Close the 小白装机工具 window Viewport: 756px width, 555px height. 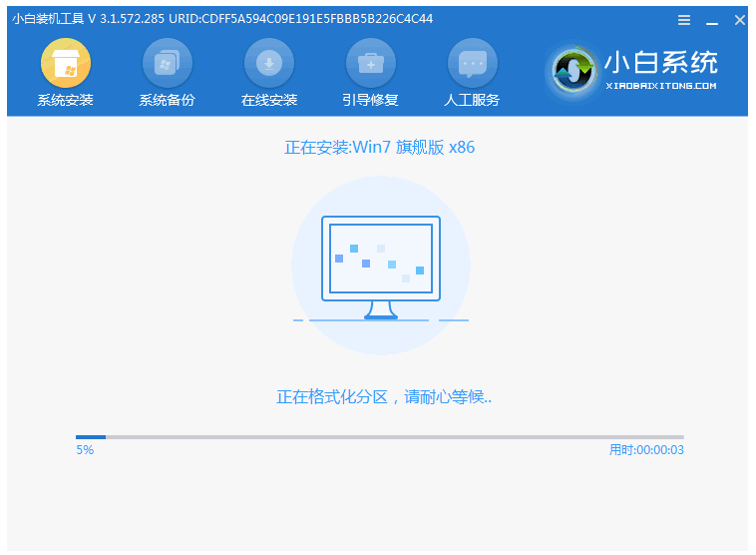click(x=740, y=20)
